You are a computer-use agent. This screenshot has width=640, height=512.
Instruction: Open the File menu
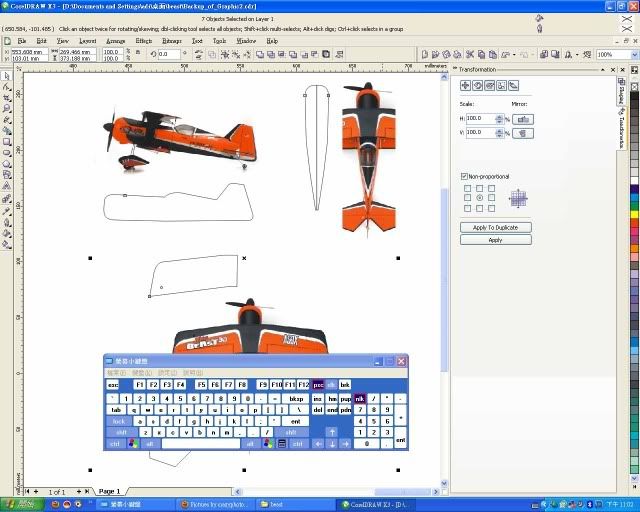(22, 41)
